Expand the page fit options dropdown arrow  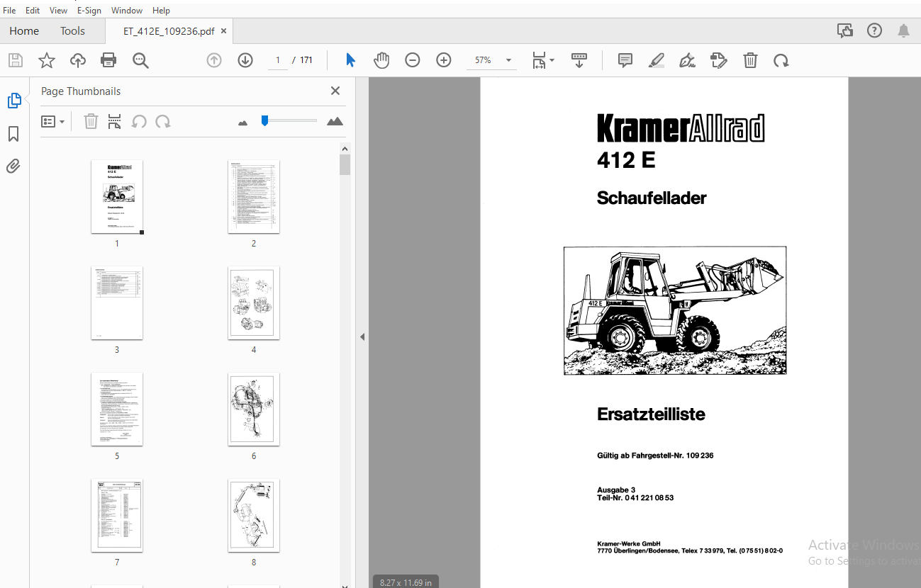click(x=552, y=61)
